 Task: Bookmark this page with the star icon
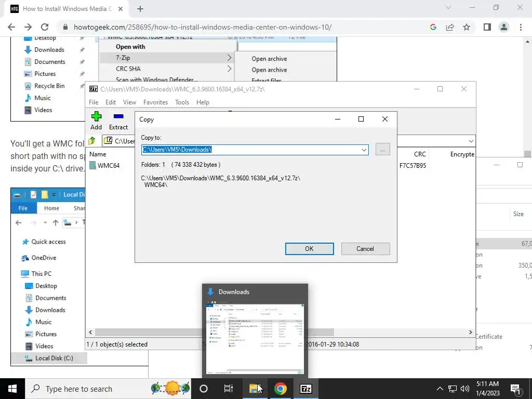[467, 27]
